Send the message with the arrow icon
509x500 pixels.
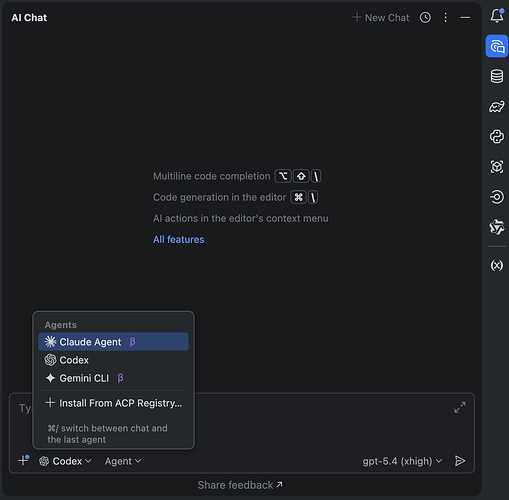460,461
